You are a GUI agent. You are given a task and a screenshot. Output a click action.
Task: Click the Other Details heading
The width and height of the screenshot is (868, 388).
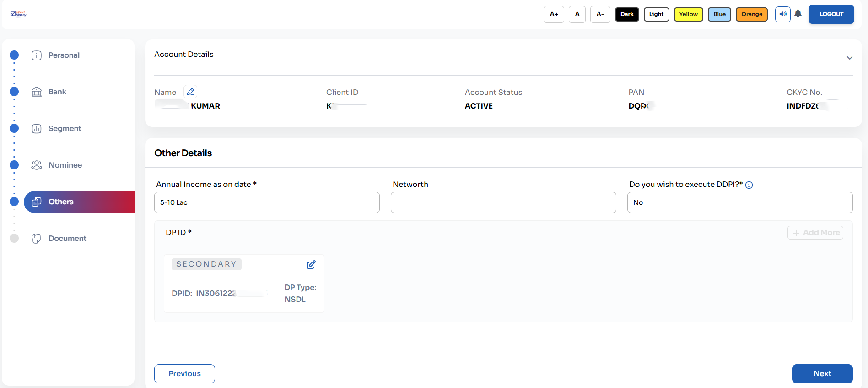(x=183, y=153)
